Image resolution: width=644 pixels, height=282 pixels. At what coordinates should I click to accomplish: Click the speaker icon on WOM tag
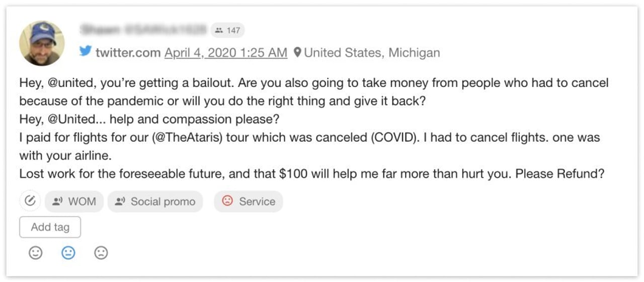(x=57, y=201)
